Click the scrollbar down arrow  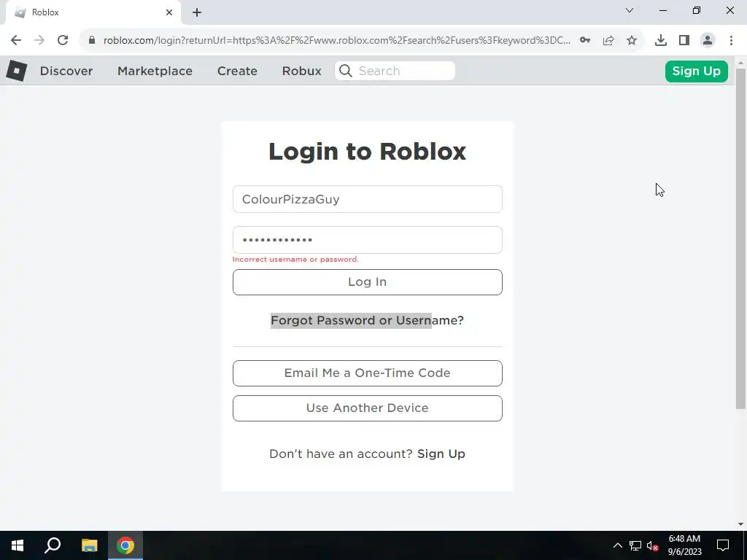(x=740, y=524)
